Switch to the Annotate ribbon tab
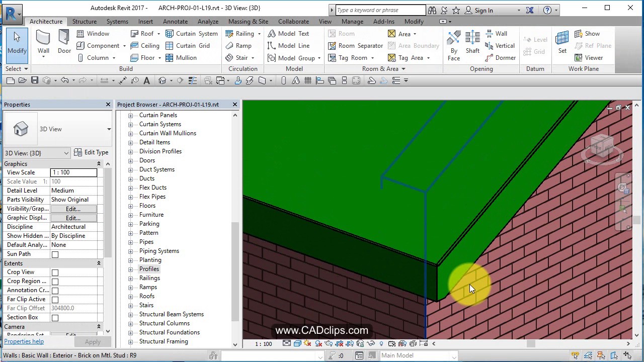 click(x=175, y=21)
